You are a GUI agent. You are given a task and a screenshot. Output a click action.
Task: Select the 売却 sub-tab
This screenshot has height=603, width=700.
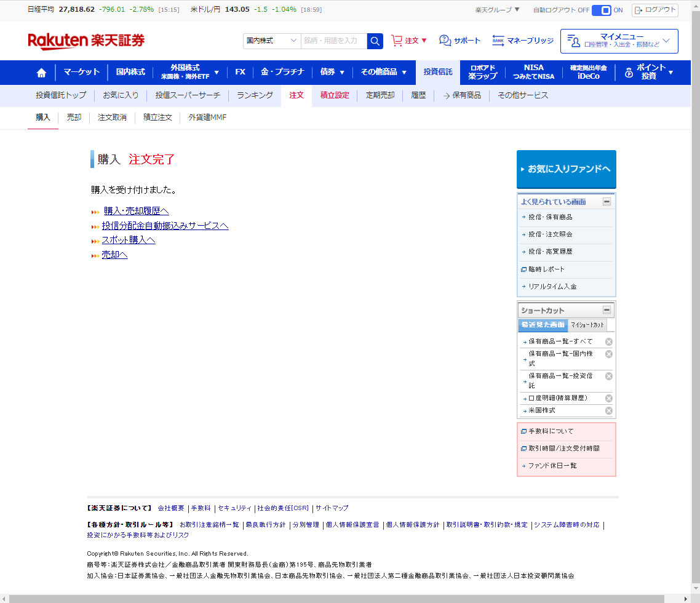click(x=74, y=118)
